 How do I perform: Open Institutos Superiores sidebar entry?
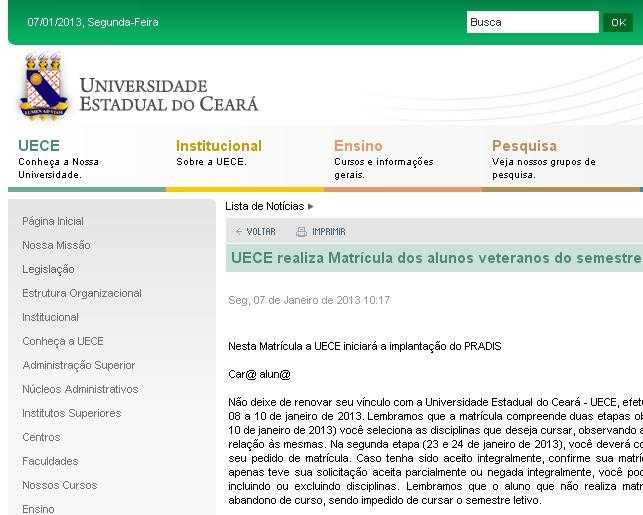click(72, 413)
